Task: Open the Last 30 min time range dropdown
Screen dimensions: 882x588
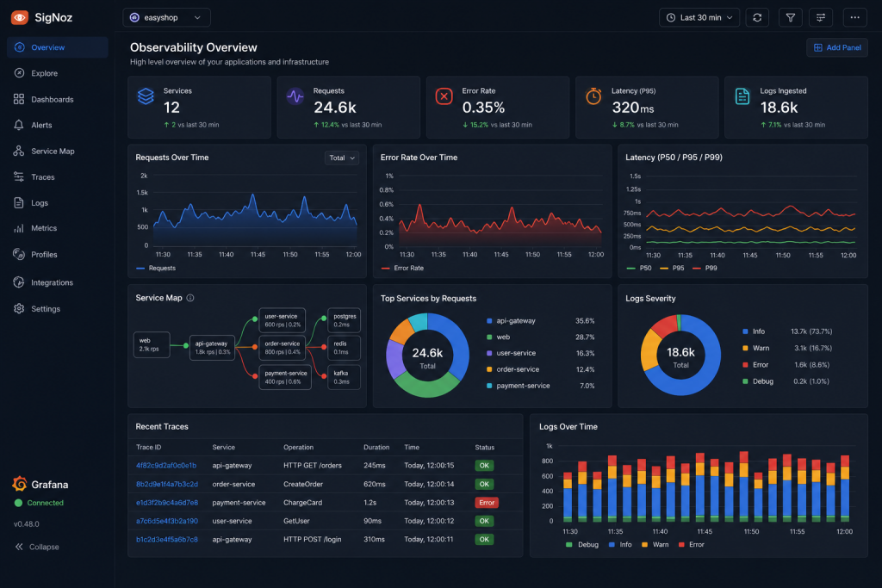Action: pos(699,17)
